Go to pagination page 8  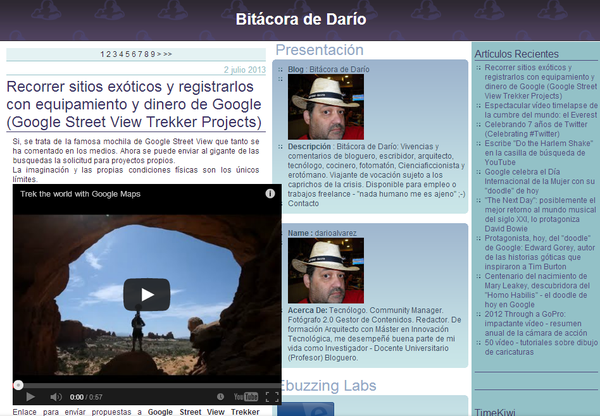coord(146,54)
